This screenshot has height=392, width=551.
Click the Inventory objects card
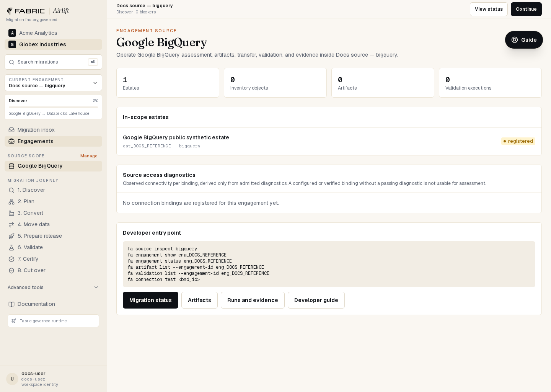275,83
